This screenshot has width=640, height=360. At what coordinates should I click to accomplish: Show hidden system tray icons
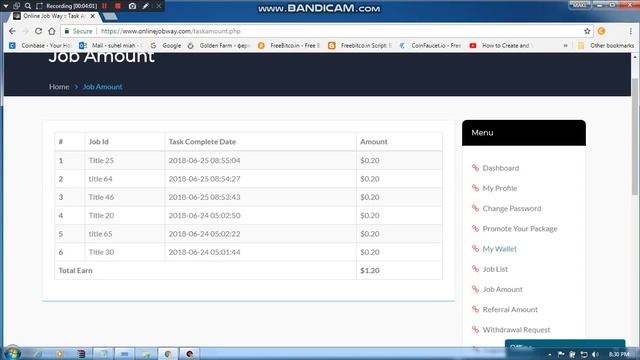(550, 354)
